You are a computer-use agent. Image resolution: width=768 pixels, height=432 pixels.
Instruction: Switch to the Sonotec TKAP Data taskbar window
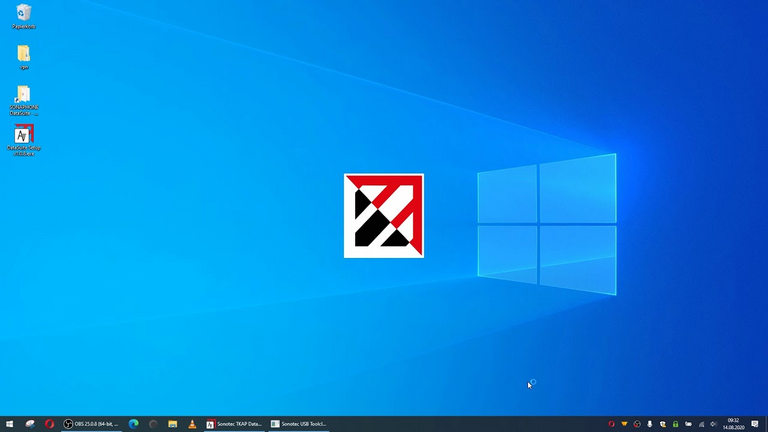pyautogui.click(x=234, y=424)
